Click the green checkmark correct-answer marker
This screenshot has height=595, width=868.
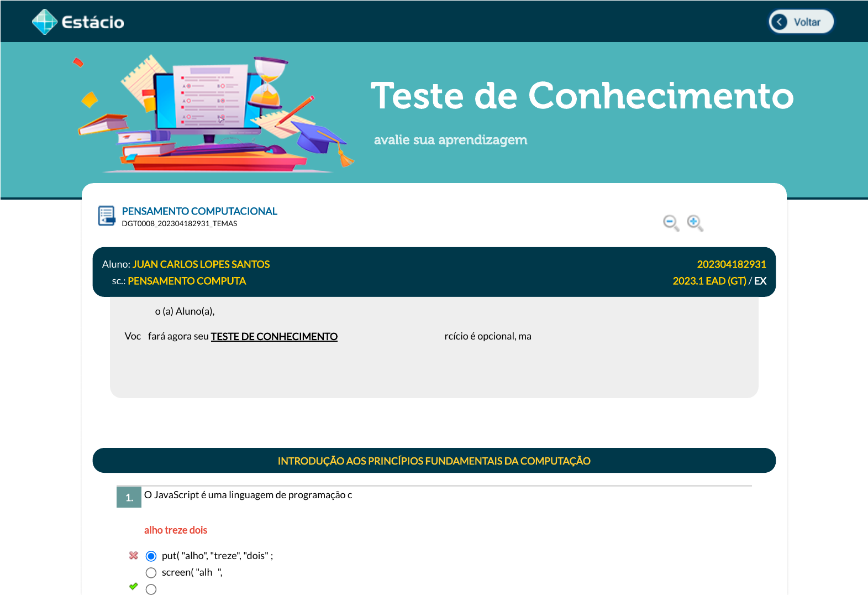point(133,586)
